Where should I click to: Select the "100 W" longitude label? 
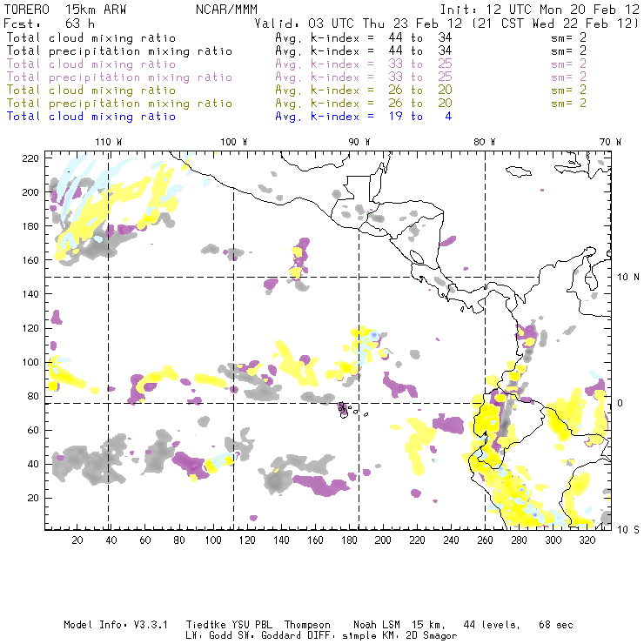(x=234, y=142)
